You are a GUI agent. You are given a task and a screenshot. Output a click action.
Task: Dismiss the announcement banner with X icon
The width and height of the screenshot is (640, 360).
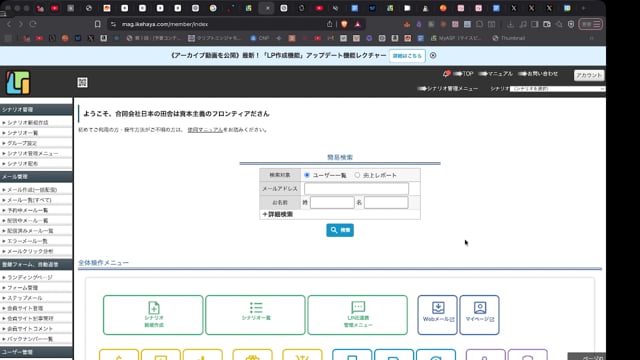pyautogui.click(x=433, y=56)
